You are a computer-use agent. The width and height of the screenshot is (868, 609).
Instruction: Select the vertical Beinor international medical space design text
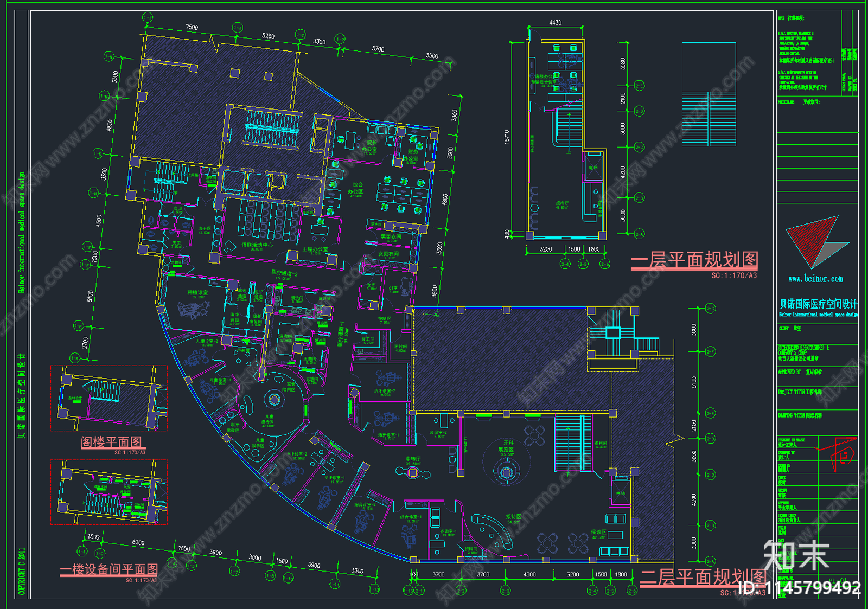(22, 233)
